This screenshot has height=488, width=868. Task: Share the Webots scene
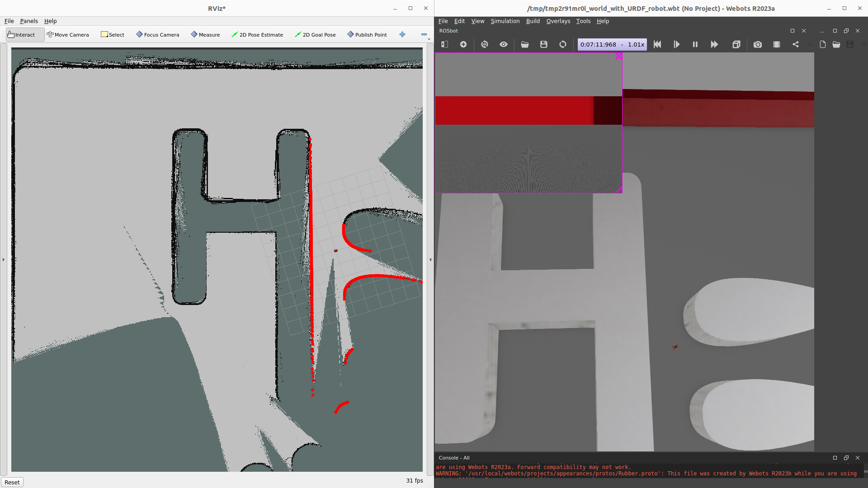click(796, 44)
